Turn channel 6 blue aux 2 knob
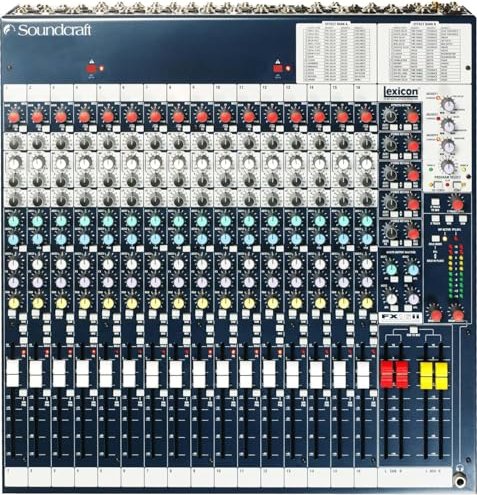This screenshot has height=495, width=477. 132,239
